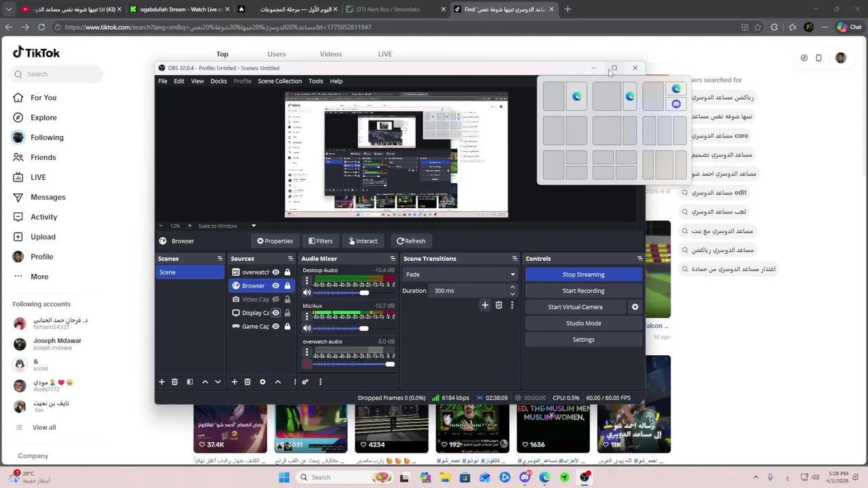
Task: Unmute overwatch audio speaker icon
Action: pyautogui.click(x=307, y=364)
